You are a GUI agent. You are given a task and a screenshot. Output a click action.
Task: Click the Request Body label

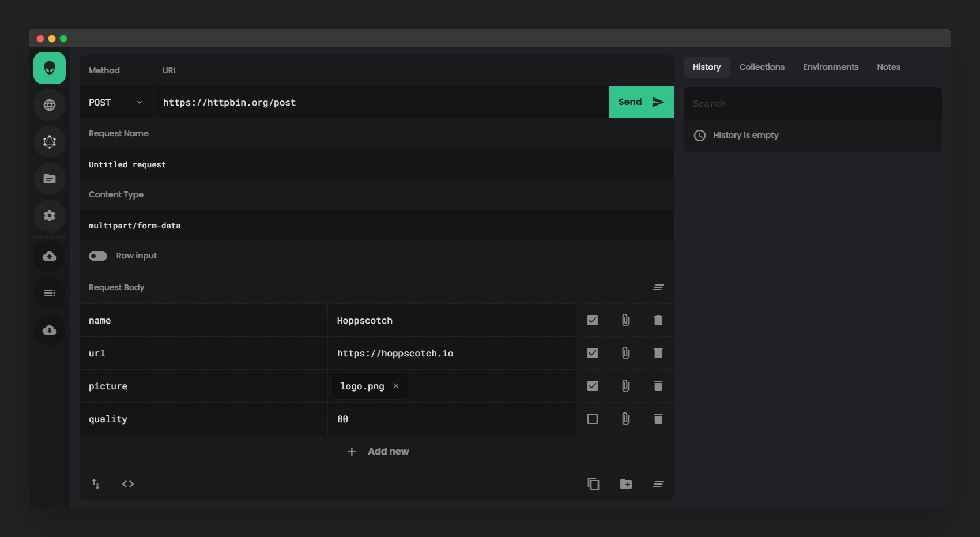(116, 287)
